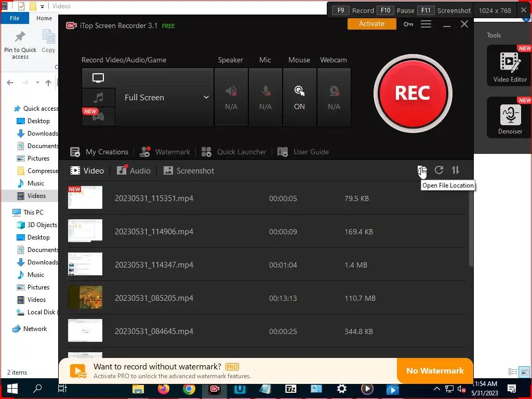Viewport: 532px width, 399px height.
Task: Refresh the recordings list
Action: [x=438, y=170]
